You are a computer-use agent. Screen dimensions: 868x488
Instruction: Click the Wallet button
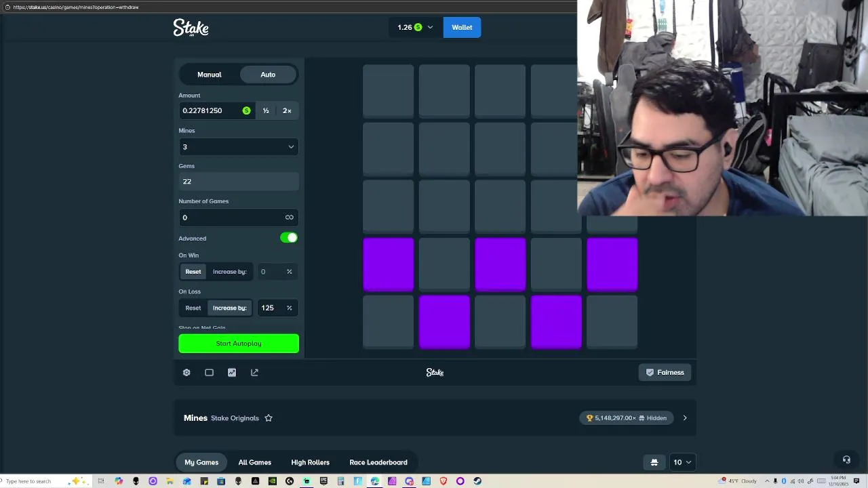click(462, 27)
